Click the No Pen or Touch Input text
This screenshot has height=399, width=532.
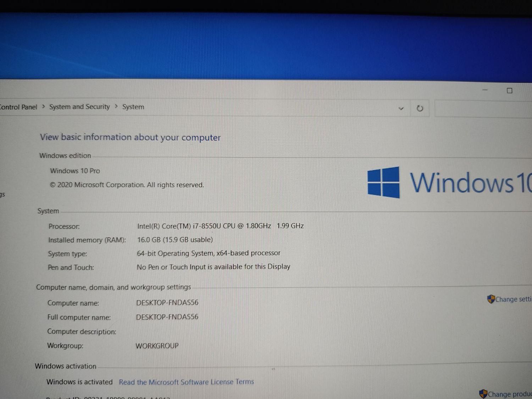(x=214, y=267)
